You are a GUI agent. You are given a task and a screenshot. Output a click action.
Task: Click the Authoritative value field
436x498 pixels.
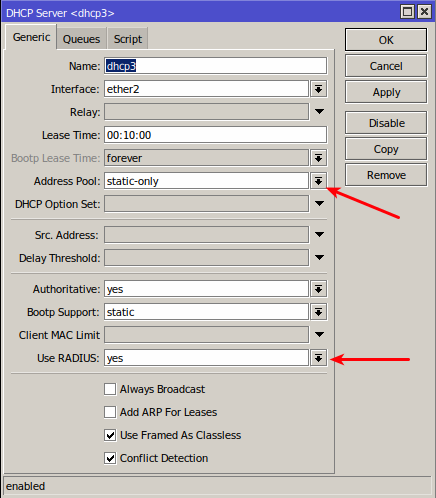(206, 289)
